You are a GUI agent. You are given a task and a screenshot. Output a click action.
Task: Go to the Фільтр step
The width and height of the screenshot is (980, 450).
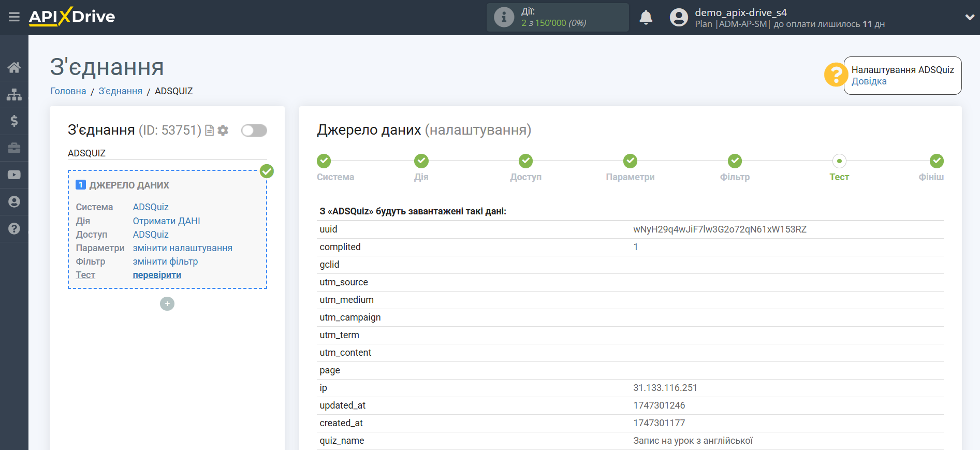pos(735,161)
